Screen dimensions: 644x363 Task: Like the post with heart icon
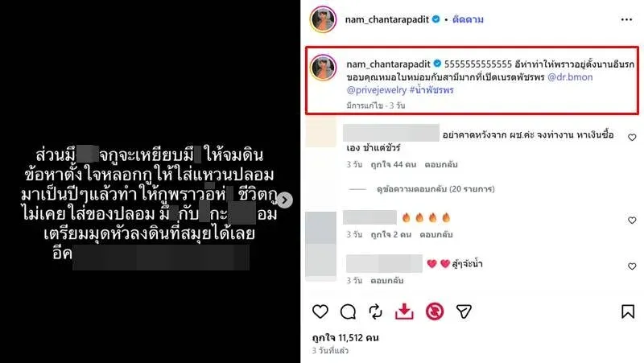[320, 311]
